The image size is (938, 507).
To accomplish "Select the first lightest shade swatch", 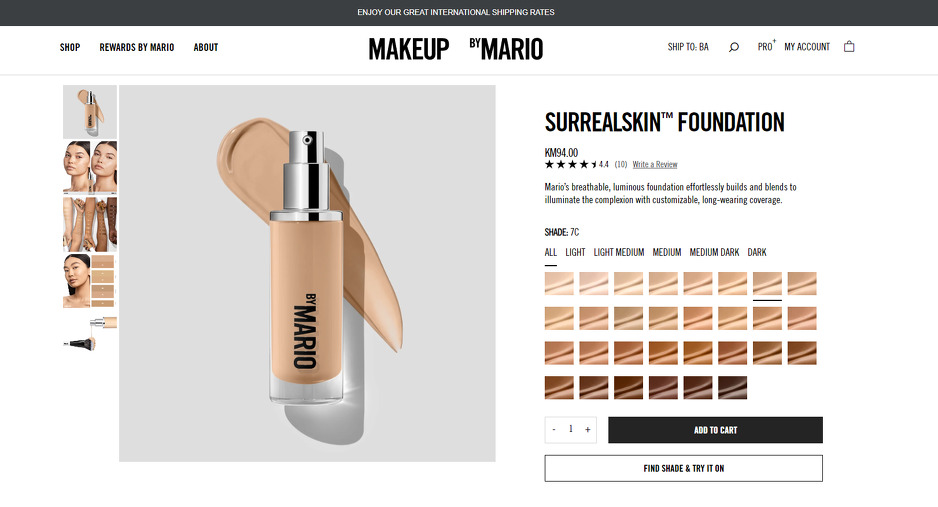I will click(x=559, y=284).
